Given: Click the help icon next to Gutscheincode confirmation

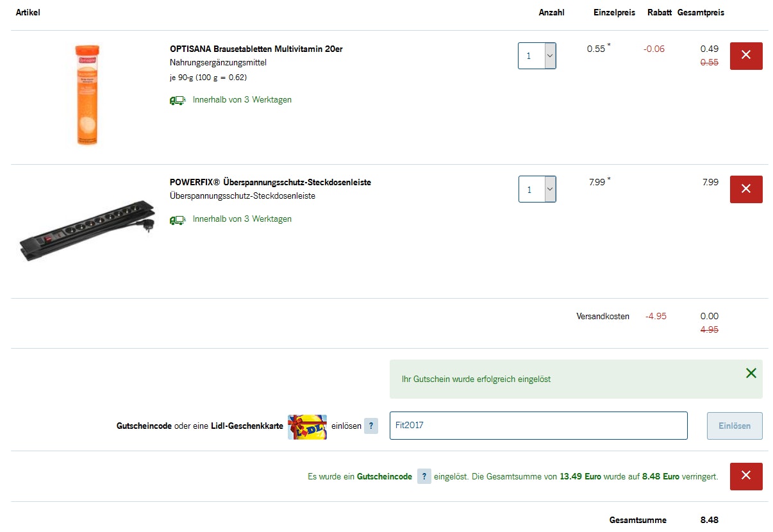Looking at the screenshot, I should (424, 476).
